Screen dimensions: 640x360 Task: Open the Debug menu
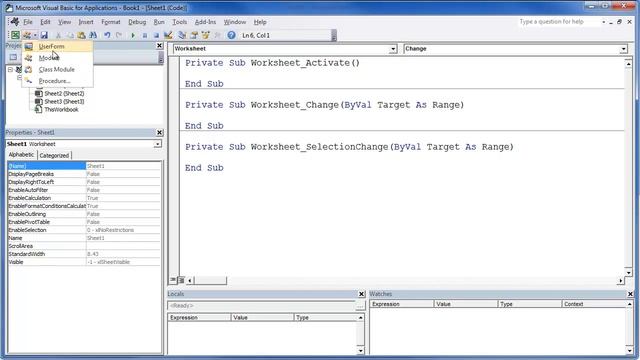137,22
